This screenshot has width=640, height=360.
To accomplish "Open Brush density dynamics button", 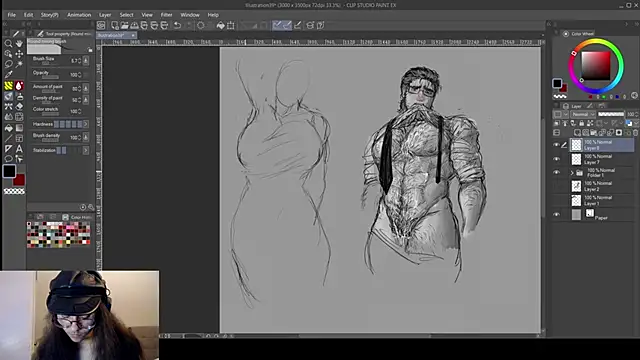I will (x=86, y=137).
